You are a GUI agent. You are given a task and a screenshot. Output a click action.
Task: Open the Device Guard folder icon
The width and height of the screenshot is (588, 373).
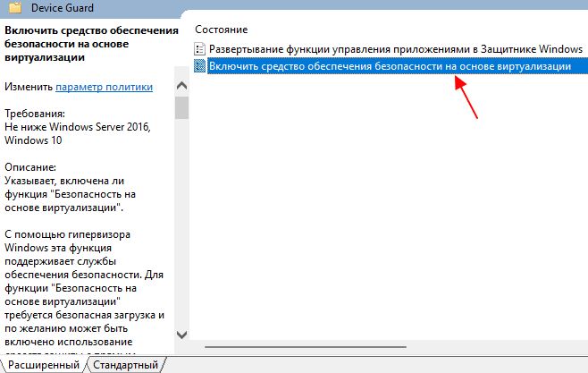pos(15,7)
